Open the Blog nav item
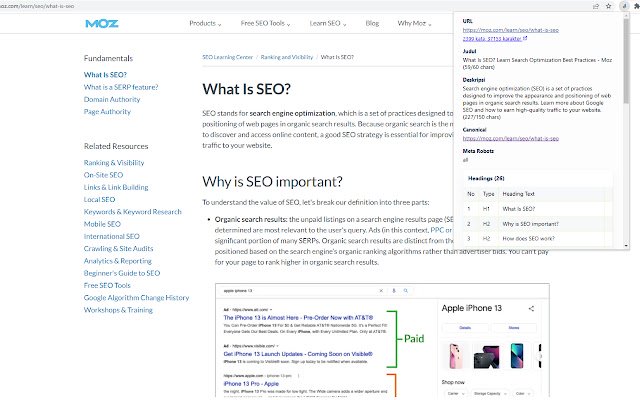Viewport: 640px width, 400px height. (372, 23)
